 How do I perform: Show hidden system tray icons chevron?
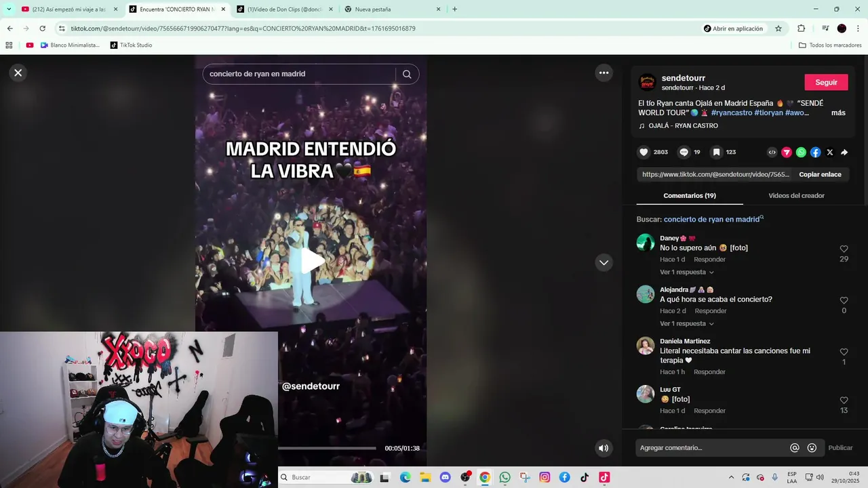click(731, 477)
